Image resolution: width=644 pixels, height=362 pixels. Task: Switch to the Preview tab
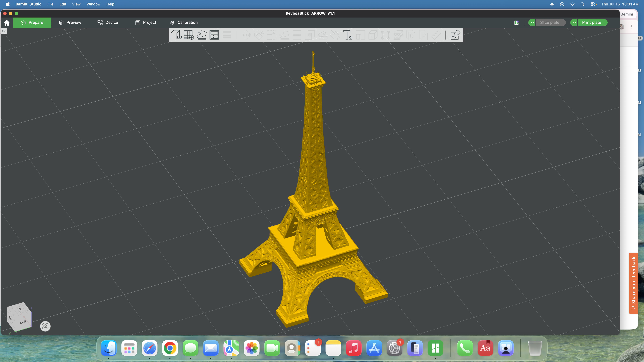point(70,23)
